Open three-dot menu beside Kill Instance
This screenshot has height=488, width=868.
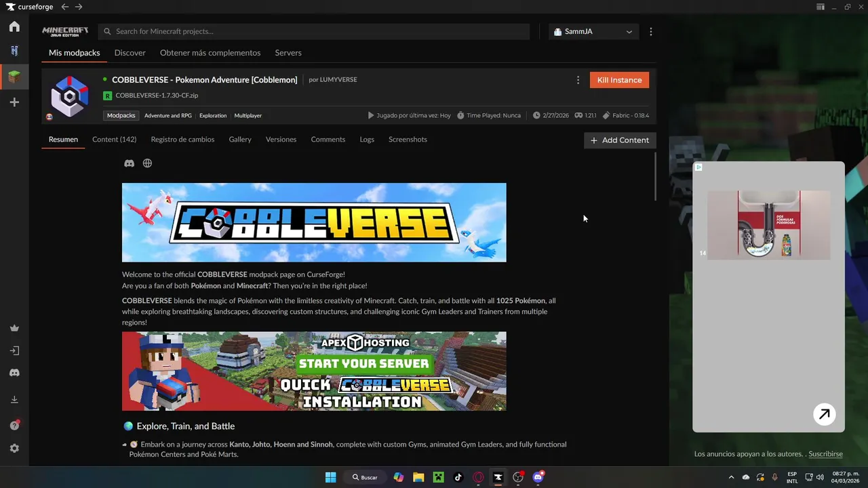[578, 80]
